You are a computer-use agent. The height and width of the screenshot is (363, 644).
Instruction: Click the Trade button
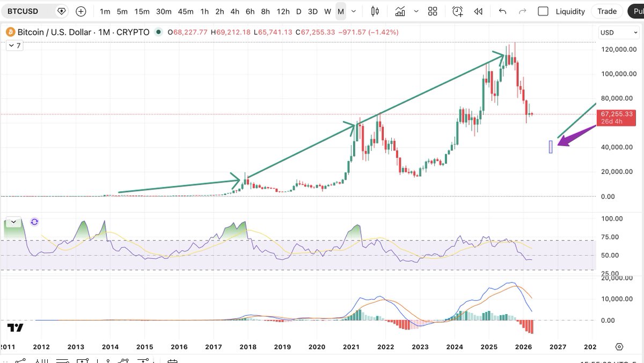point(607,11)
